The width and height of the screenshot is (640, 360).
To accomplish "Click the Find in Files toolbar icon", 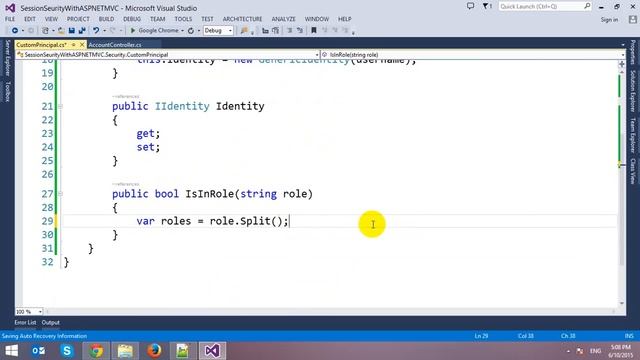I will coord(244,31).
